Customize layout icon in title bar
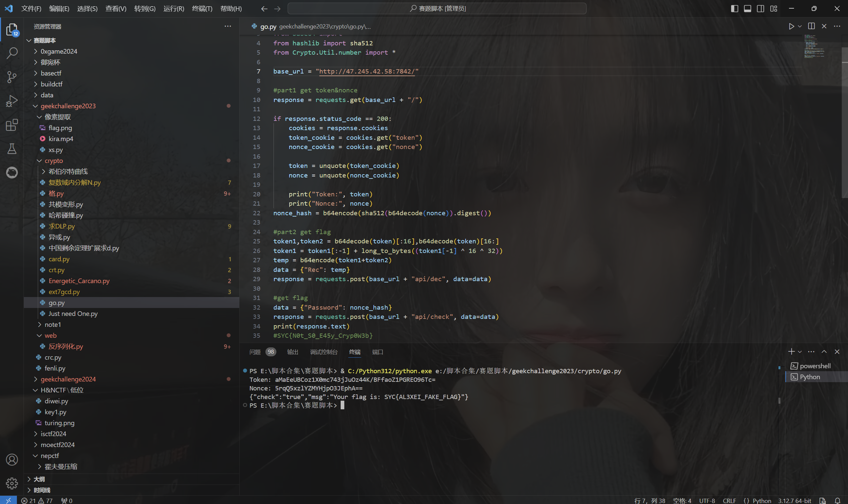The image size is (848, 504). [773, 9]
